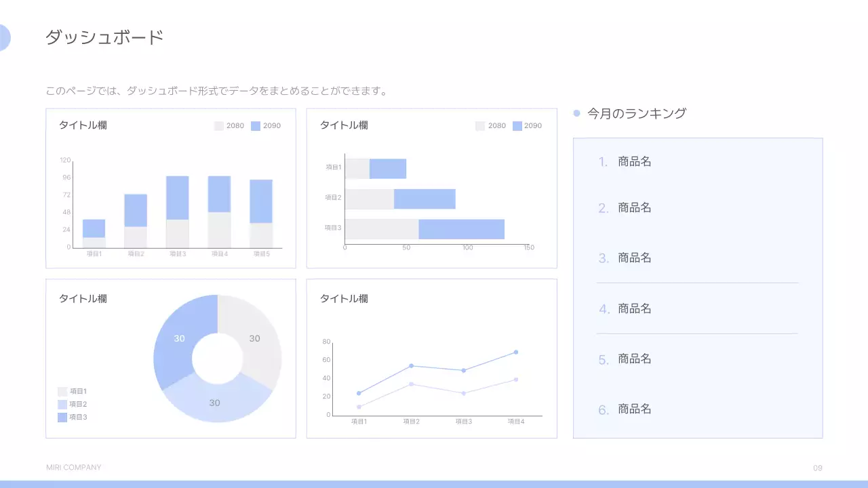Open the ダッシュボード slide title
This screenshot has height=488, width=868.
(104, 37)
